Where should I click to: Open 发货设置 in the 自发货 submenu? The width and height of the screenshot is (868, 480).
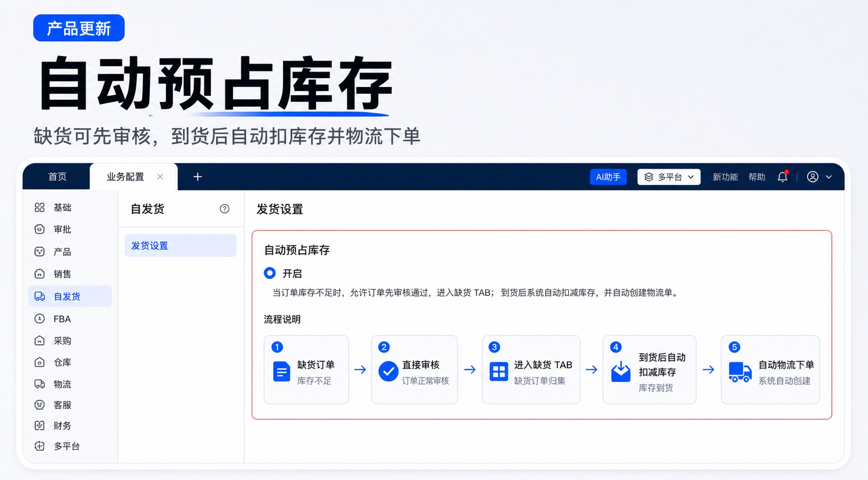coord(181,245)
